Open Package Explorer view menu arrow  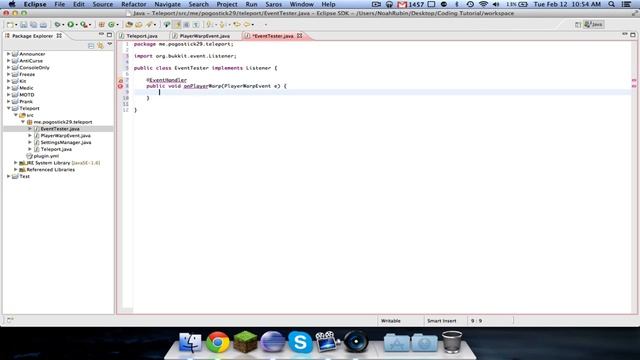[x=109, y=45]
